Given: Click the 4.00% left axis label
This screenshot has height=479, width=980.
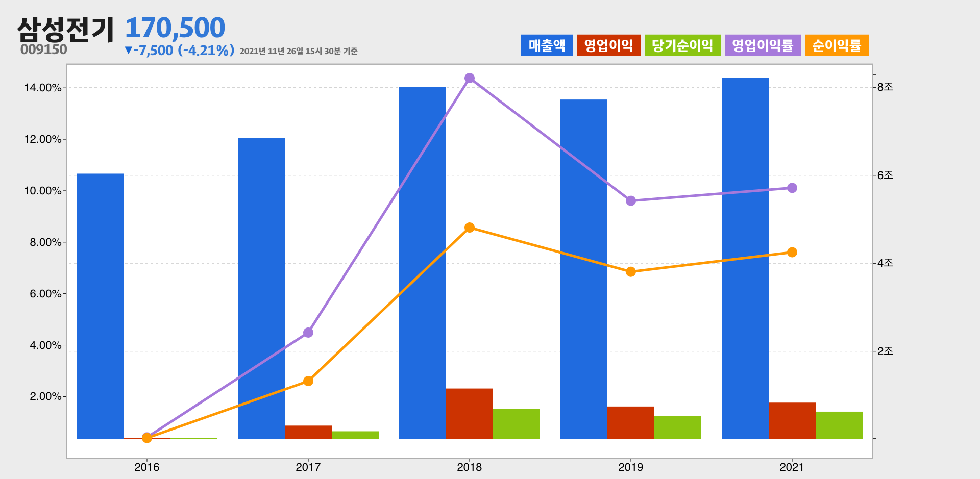Looking at the screenshot, I should tap(45, 345).
